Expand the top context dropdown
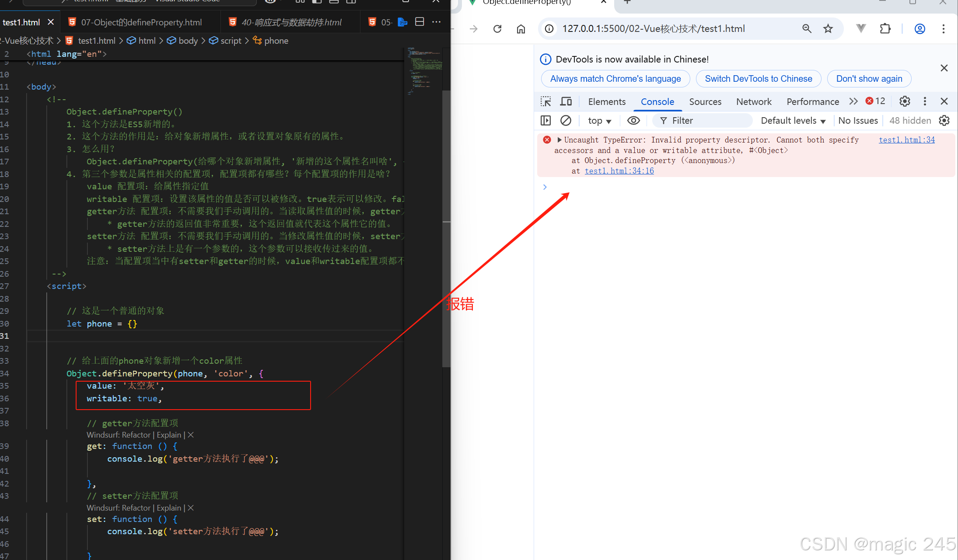Viewport: 958px width, 560px height. click(599, 121)
